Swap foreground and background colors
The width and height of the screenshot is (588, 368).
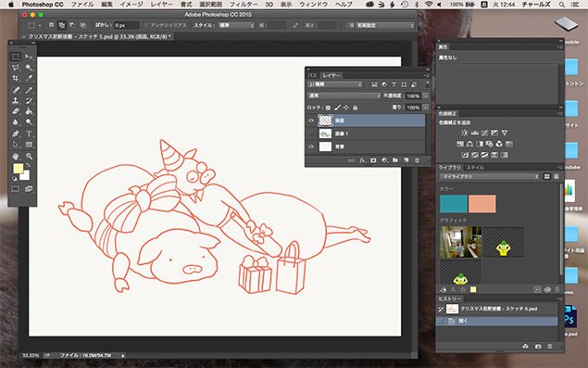[x=28, y=165]
